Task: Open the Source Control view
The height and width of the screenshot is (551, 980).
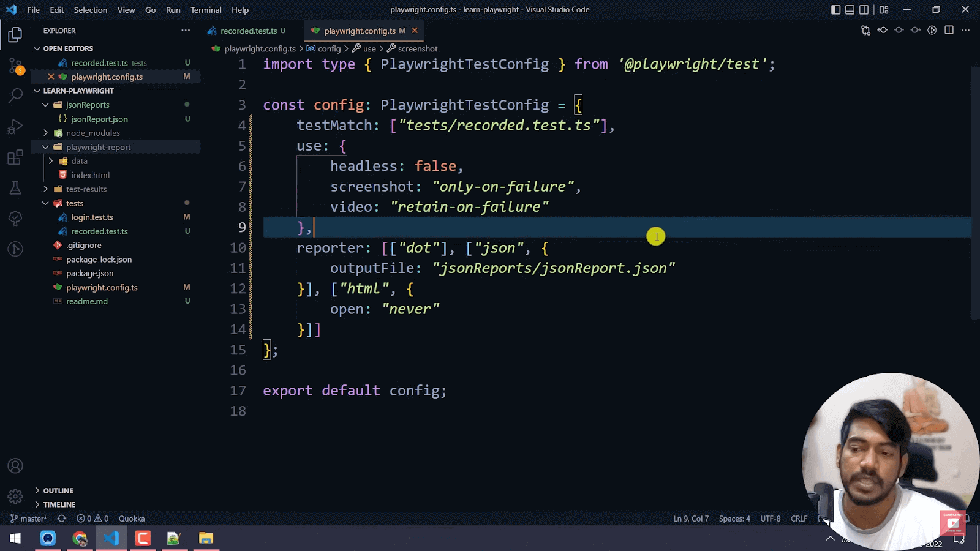Action: pyautogui.click(x=15, y=66)
